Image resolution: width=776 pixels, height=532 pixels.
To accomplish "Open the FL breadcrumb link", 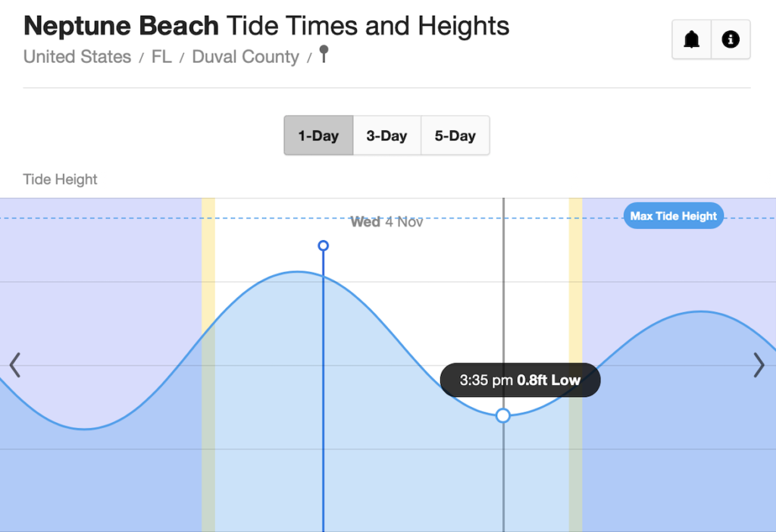I will (161, 57).
